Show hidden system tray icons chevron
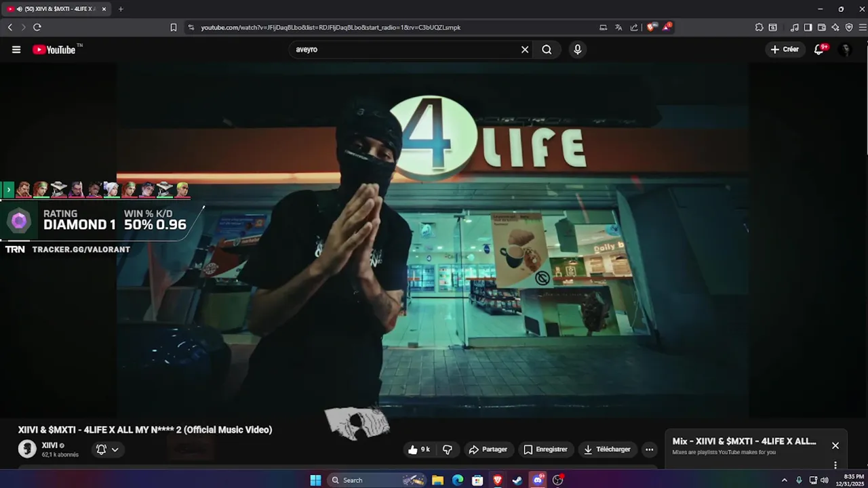868x488 pixels. pyautogui.click(x=785, y=480)
